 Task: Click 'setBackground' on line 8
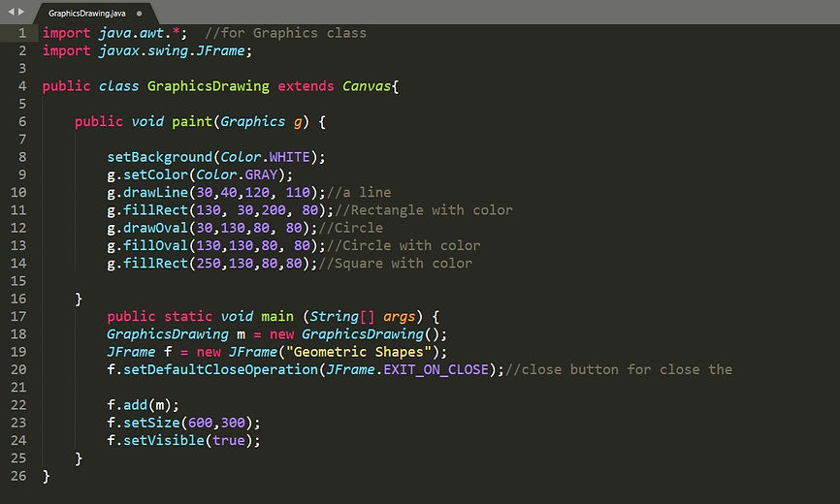tap(160, 157)
